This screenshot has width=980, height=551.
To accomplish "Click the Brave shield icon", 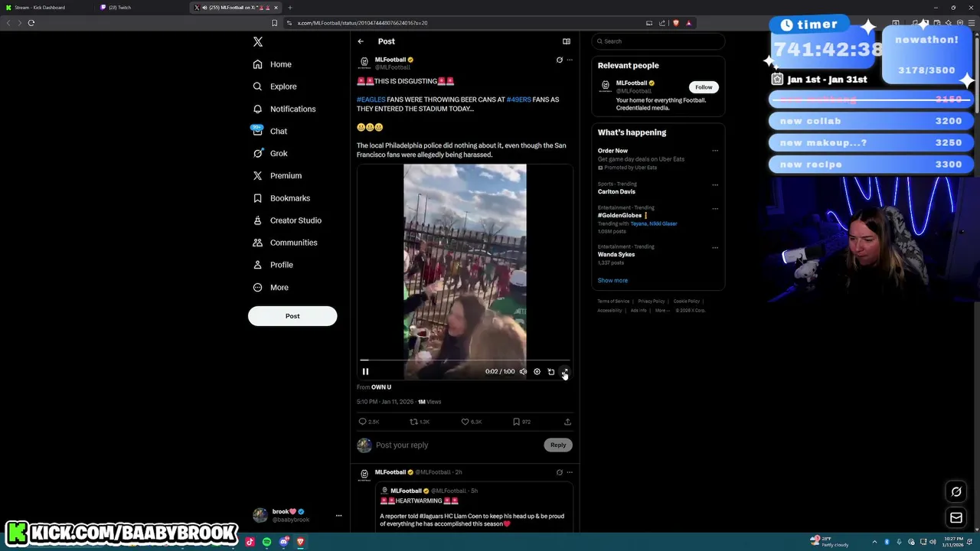I will (675, 23).
